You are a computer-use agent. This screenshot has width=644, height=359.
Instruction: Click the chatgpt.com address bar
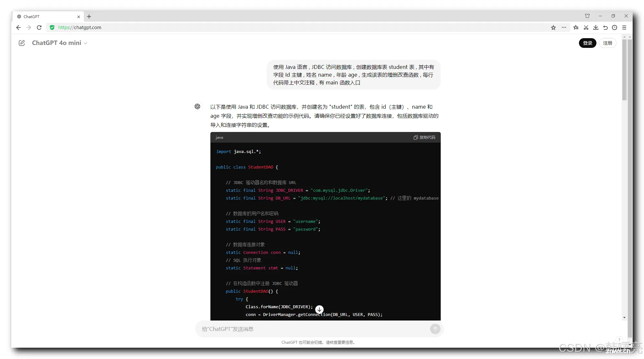pyautogui.click(x=301, y=27)
